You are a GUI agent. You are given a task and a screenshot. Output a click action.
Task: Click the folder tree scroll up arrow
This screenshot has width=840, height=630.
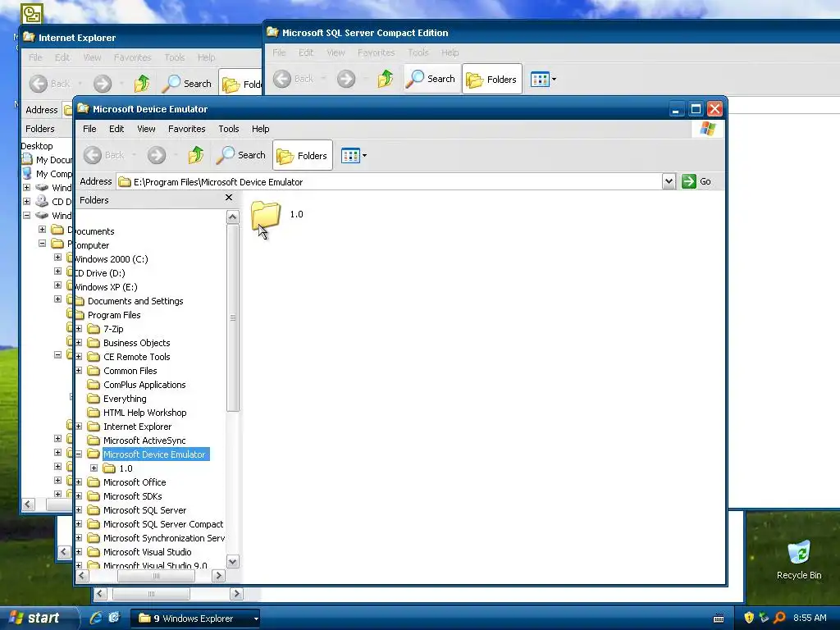(x=232, y=217)
